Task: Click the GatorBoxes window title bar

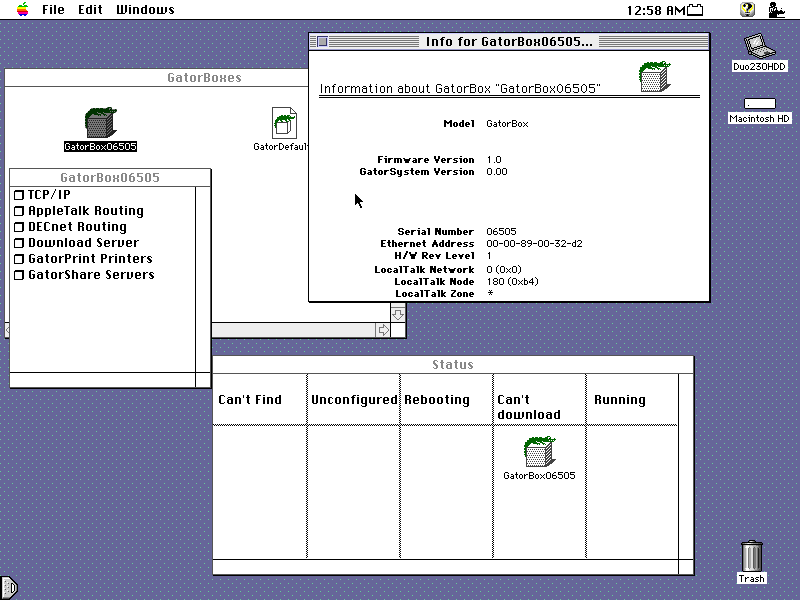Action: coord(156,78)
